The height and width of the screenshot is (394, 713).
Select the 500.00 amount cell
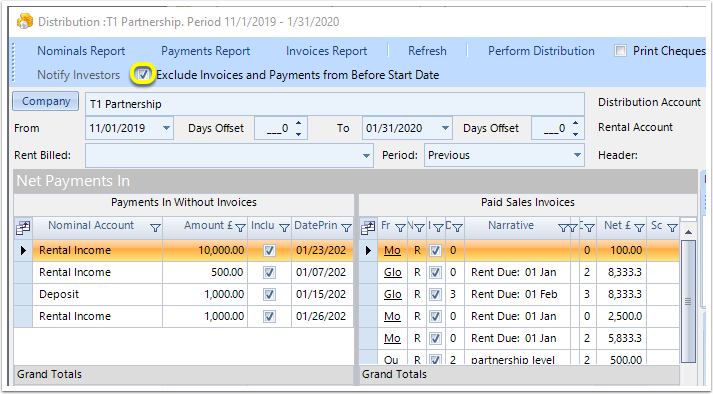click(205, 272)
